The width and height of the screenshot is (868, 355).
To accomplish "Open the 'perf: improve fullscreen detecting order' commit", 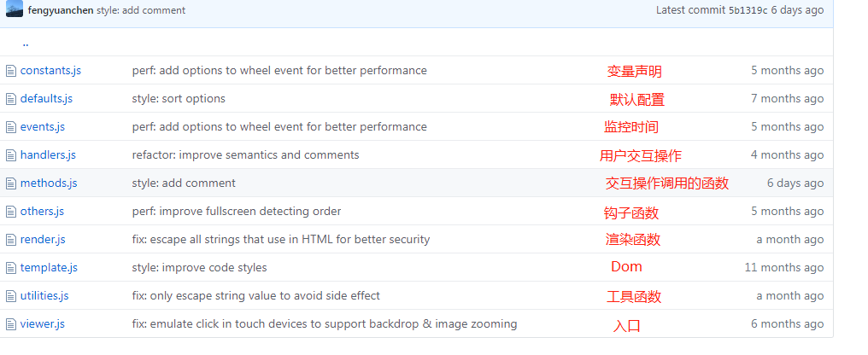I will pos(236,212).
